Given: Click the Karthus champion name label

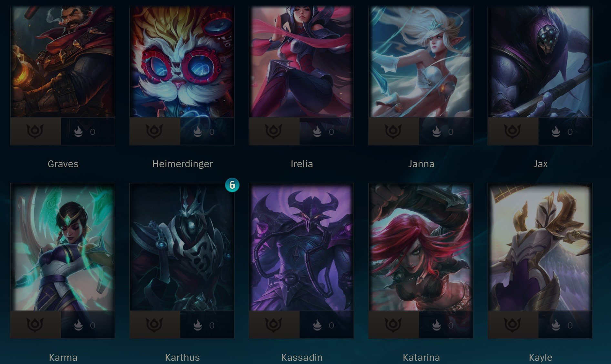Looking at the screenshot, I should coord(182,358).
